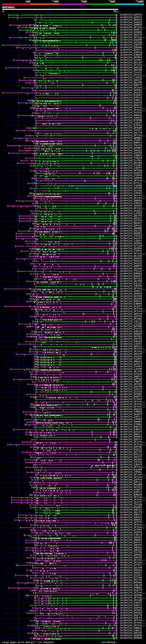Select hit label UniRef100_A8NQG1

pyautogui.click(x=131, y=588)
